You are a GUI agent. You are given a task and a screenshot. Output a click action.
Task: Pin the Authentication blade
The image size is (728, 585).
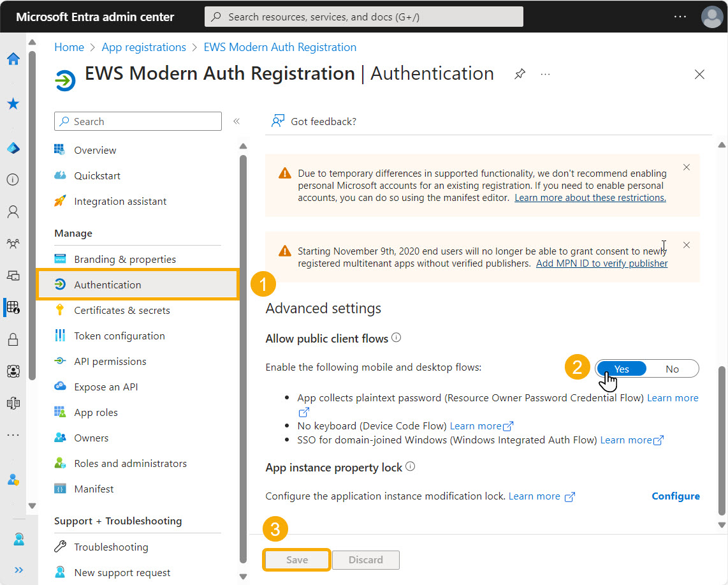(x=520, y=74)
